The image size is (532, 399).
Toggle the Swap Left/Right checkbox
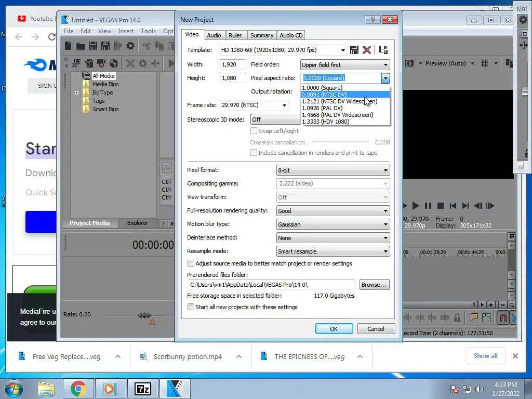(x=254, y=130)
